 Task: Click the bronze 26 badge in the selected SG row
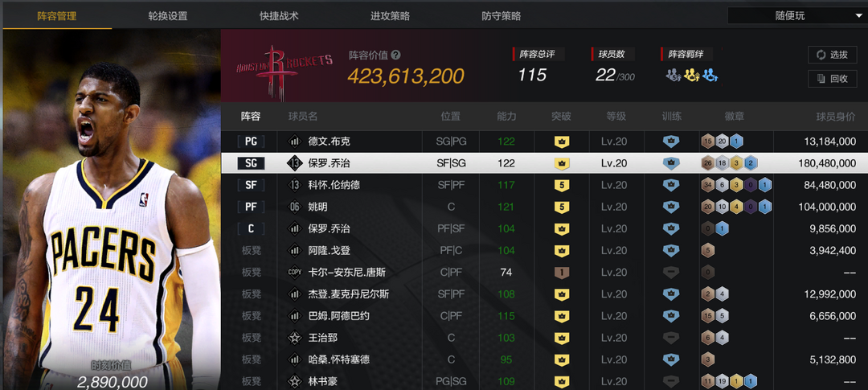click(x=707, y=163)
